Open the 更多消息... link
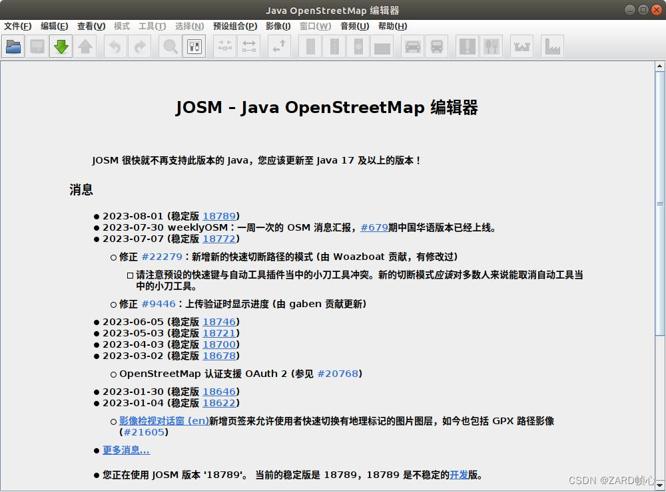 126,451
